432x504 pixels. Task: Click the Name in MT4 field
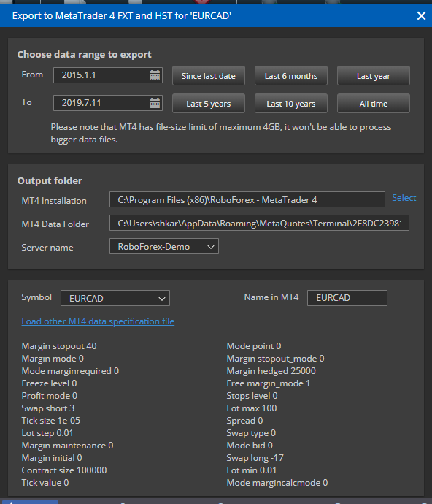point(347,297)
